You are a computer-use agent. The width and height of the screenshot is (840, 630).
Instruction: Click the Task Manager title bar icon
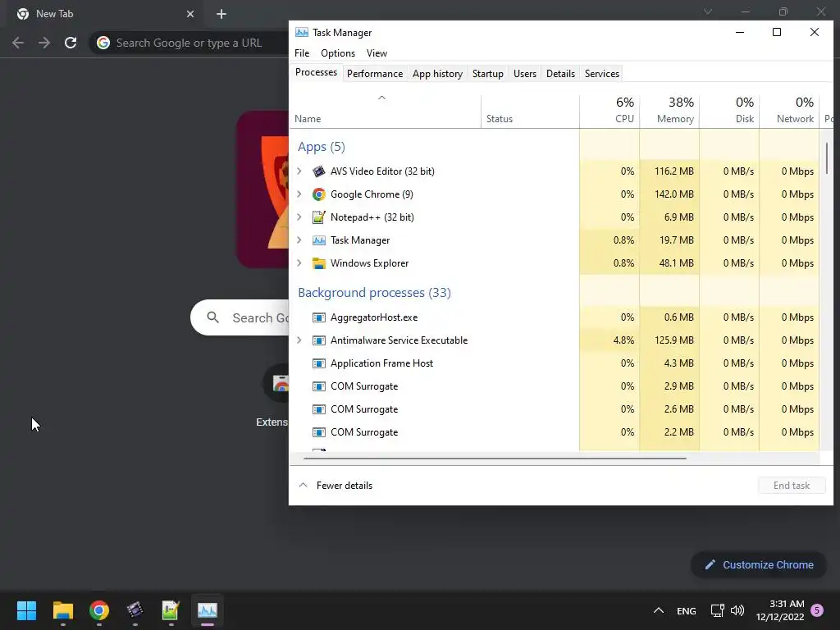(302, 33)
